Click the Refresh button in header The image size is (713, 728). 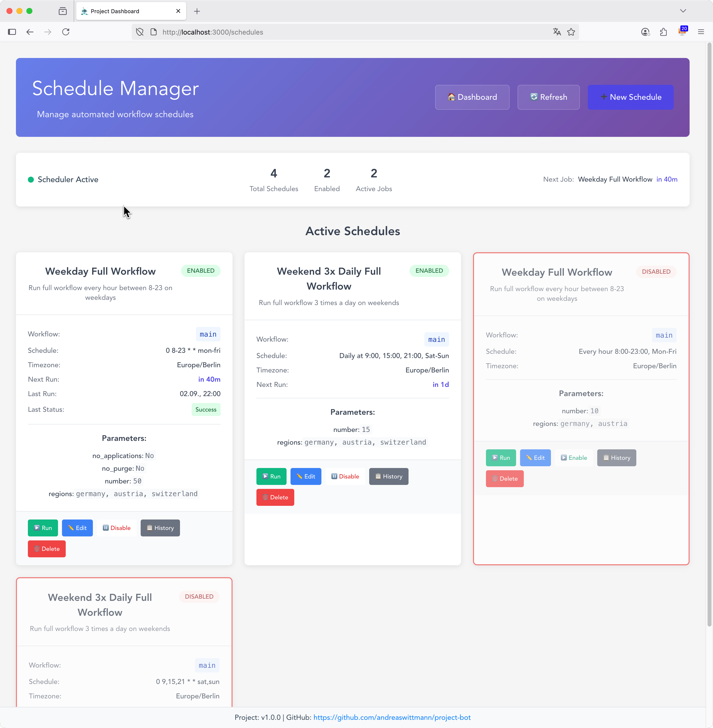(548, 97)
